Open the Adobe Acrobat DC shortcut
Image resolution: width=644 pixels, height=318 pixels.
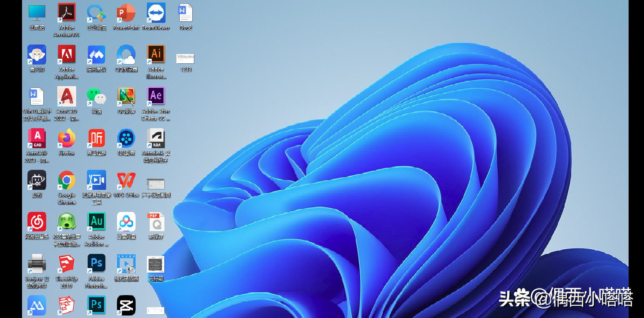(x=67, y=13)
